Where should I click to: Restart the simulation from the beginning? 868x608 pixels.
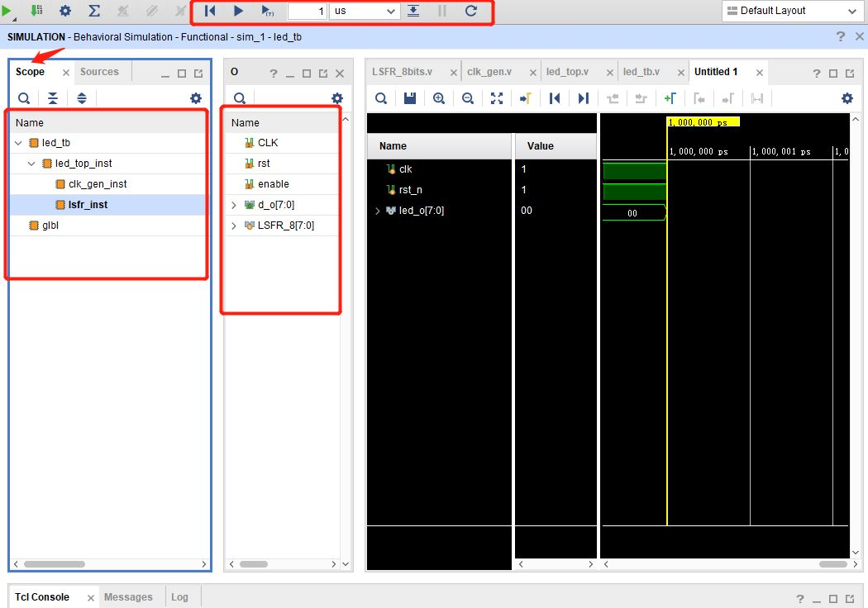pos(208,11)
